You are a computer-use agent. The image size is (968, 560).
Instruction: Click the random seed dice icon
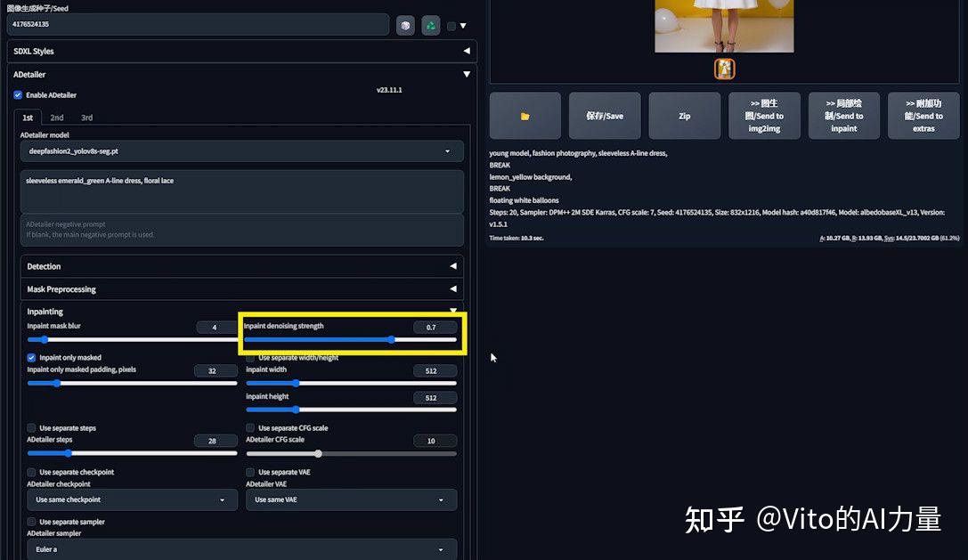(405, 25)
